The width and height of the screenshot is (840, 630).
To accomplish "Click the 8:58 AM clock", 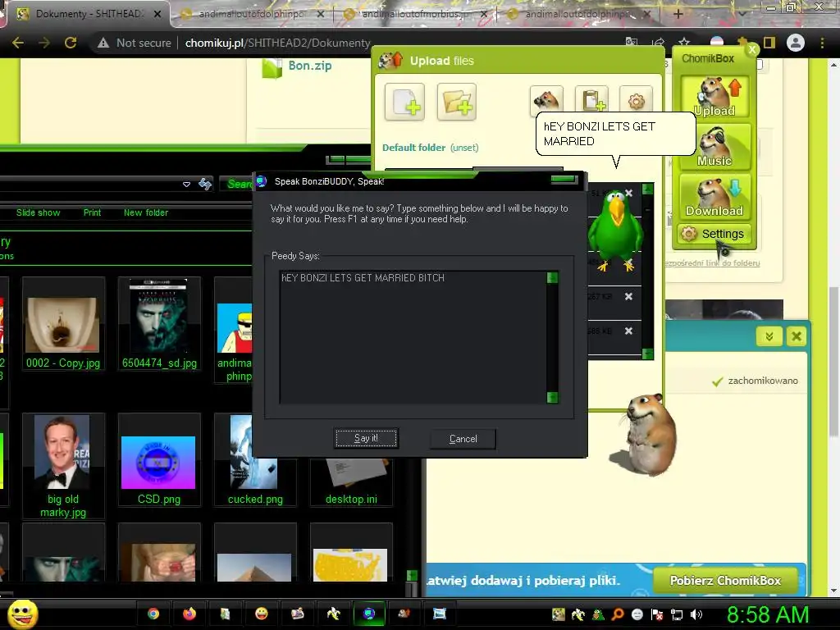I will click(767, 614).
